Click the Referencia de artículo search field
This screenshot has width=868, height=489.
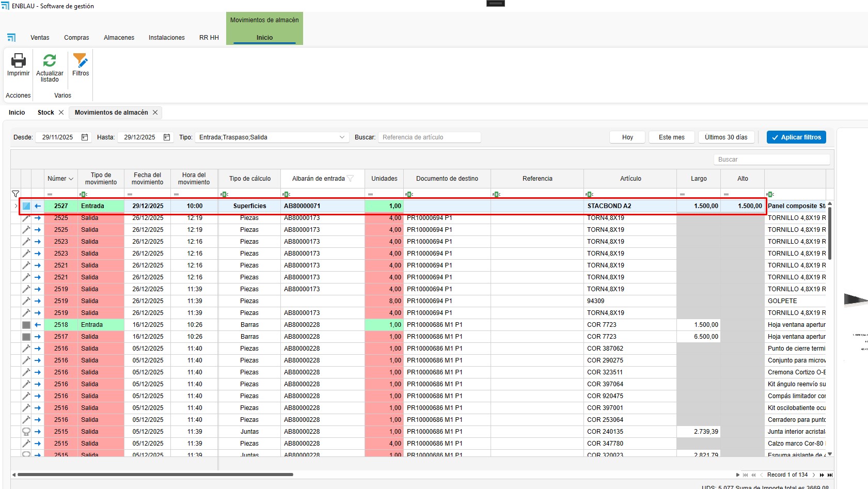(429, 137)
